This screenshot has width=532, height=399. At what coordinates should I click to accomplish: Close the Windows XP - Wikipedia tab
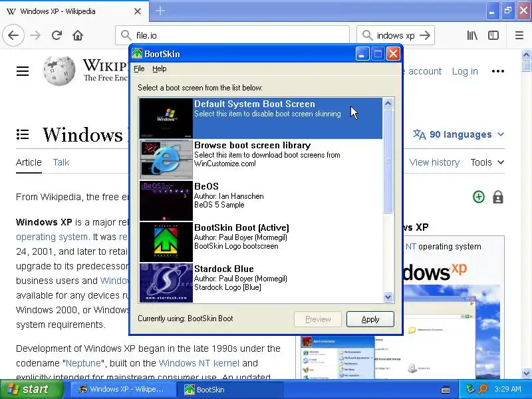[x=138, y=11]
